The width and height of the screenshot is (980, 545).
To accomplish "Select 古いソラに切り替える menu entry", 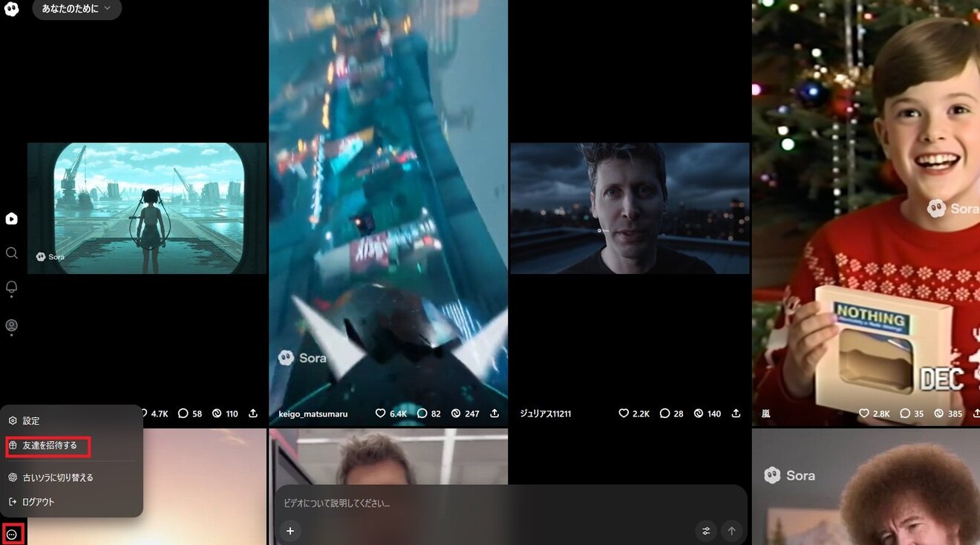I will (x=71, y=477).
